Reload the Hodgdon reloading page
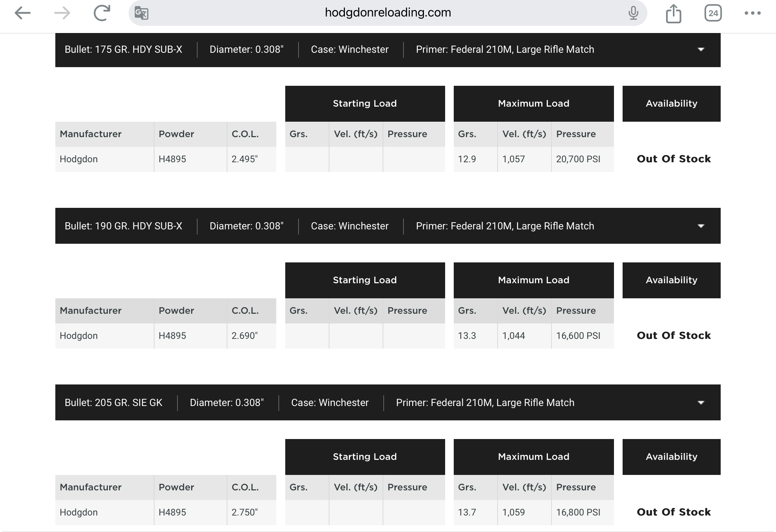776x532 pixels. tap(102, 13)
